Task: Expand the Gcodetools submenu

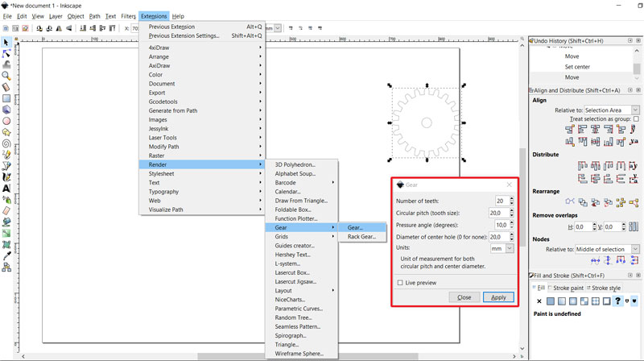Action: click(202, 102)
